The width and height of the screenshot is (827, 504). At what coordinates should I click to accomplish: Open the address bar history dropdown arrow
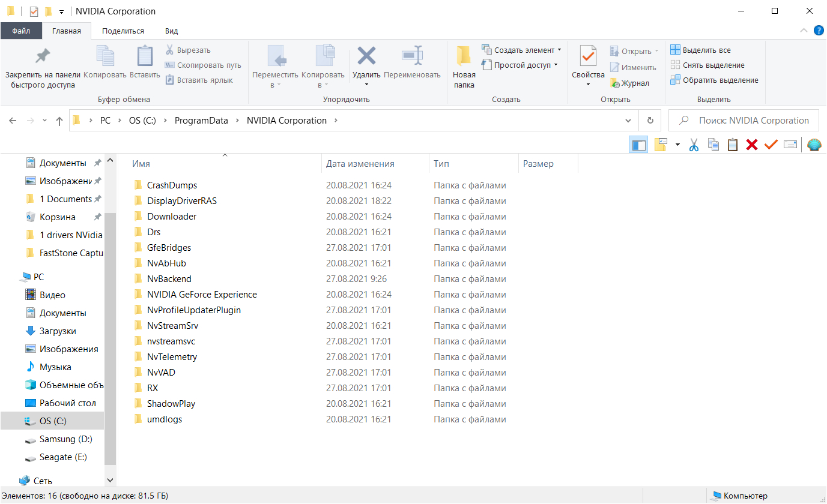point(628,121)
